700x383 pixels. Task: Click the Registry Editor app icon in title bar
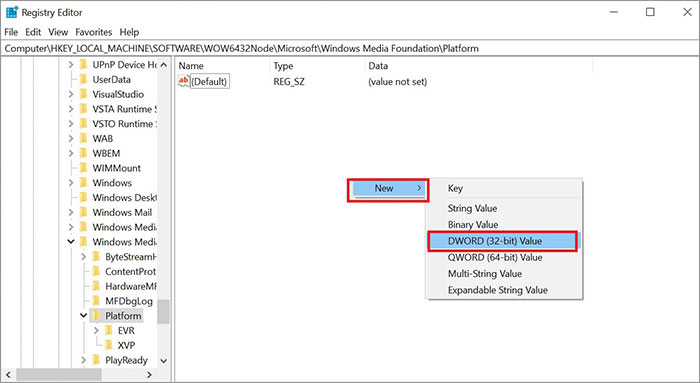coord(12,12)
